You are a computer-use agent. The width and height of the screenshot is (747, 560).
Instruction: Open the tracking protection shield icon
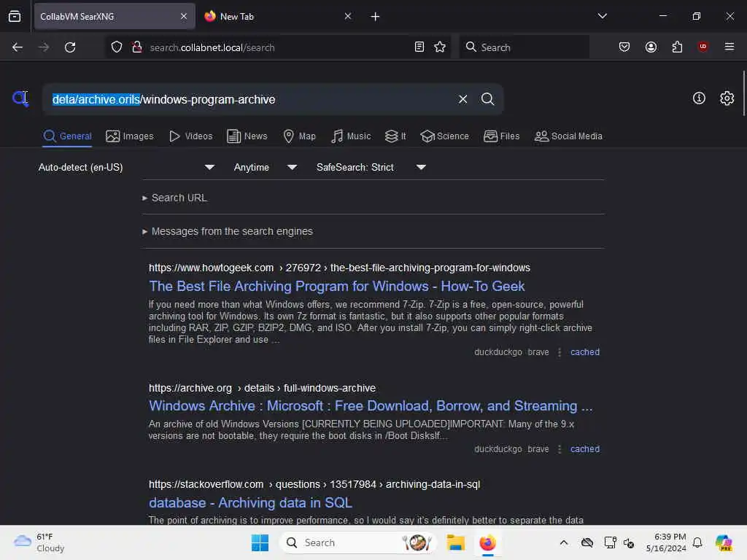click(117, 47)
